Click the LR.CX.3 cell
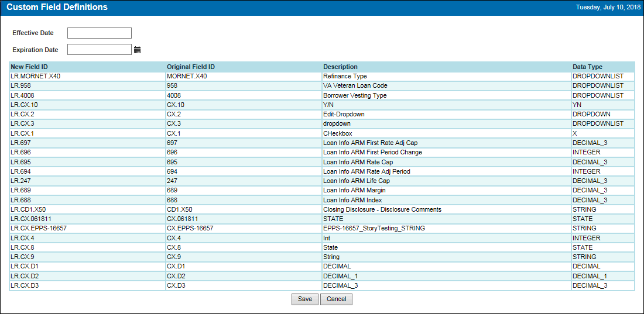644x314 pixels. (x=87, y=123)
